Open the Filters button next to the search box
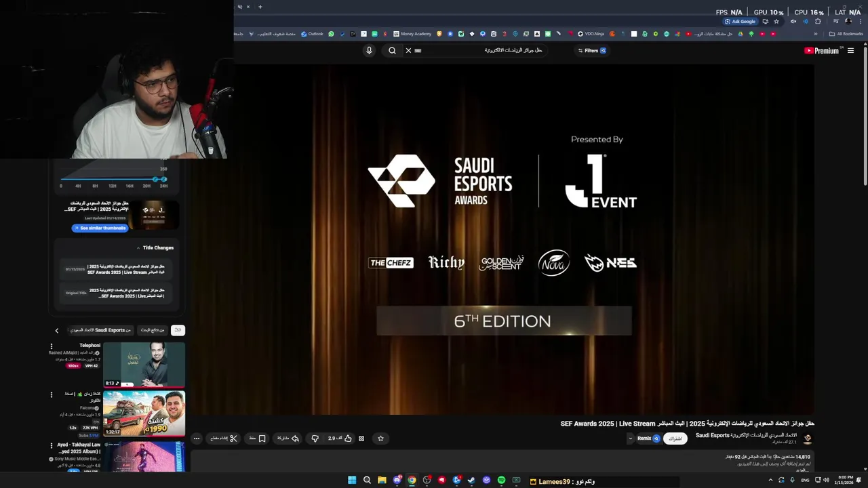This screenshot has width=868, height=488. tap(592, 50)
